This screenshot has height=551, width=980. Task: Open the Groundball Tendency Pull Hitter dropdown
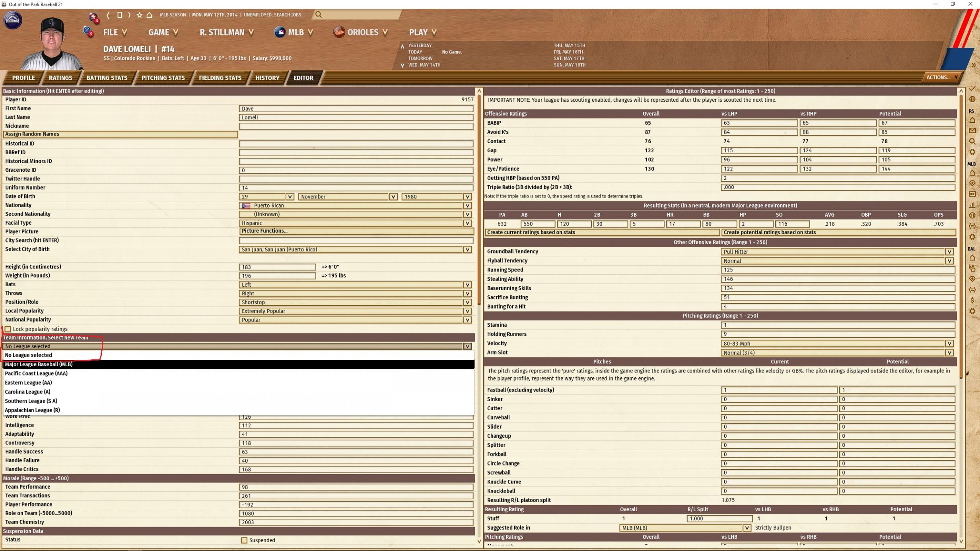tap(837, 252)
